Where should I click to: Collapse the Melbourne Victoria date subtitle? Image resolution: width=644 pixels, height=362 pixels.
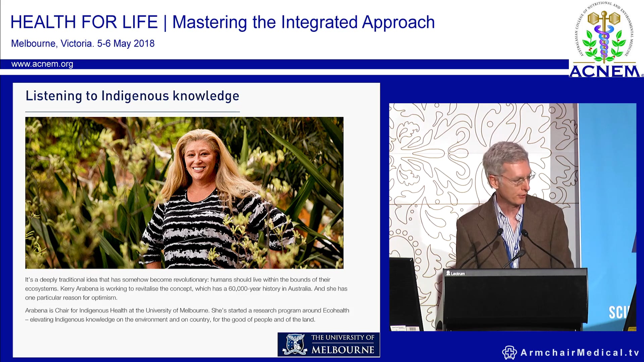pyautogui.click(x=83, y=43)
